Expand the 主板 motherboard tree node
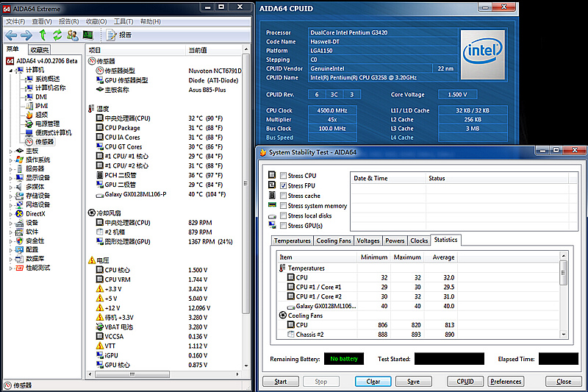 tap(11, 151)
